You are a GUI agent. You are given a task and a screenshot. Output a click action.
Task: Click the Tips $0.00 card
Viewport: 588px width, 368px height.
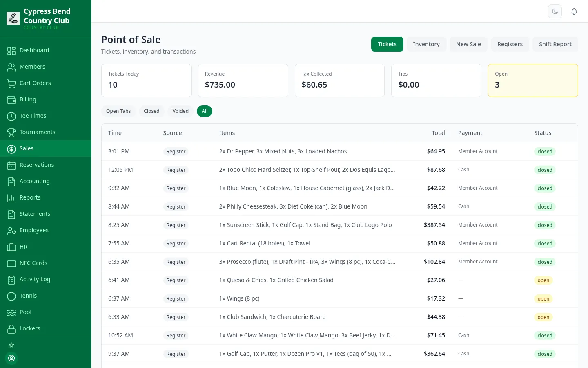[x=436, y=81]
